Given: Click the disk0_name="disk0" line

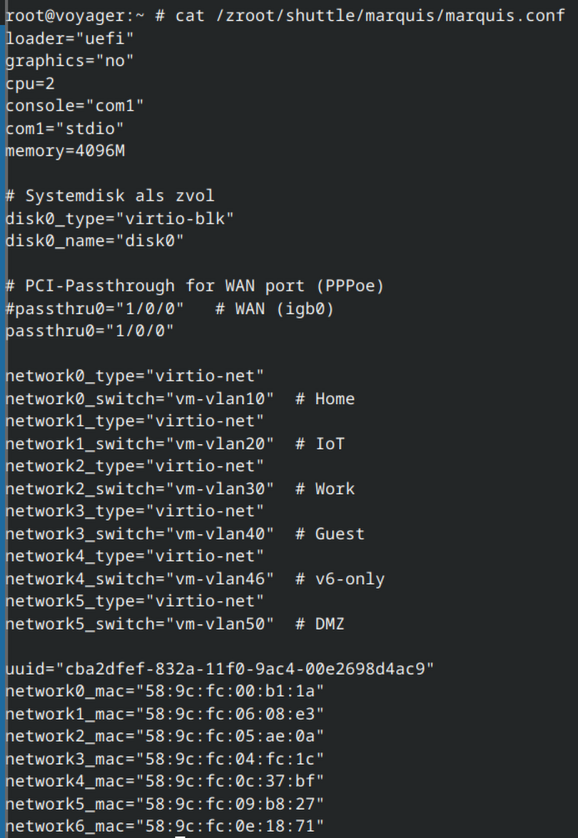Looking at the screenshot, I should 95,240.
